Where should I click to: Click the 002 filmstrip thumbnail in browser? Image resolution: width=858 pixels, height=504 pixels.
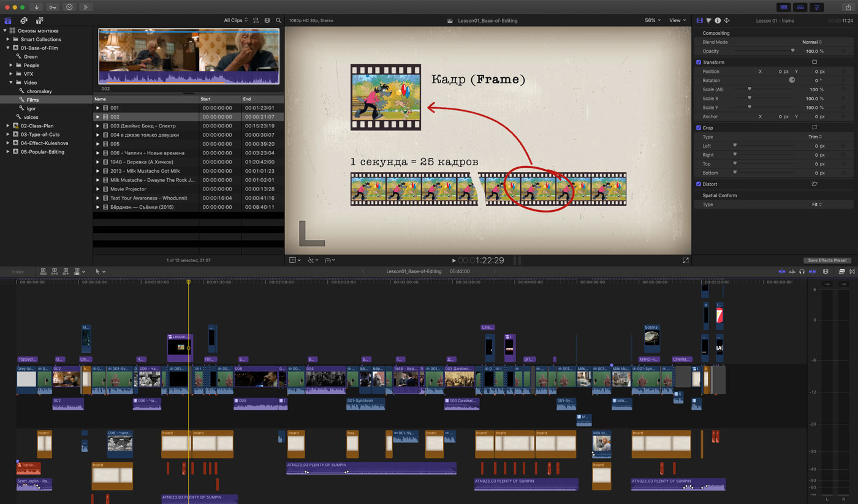(189, 57)
